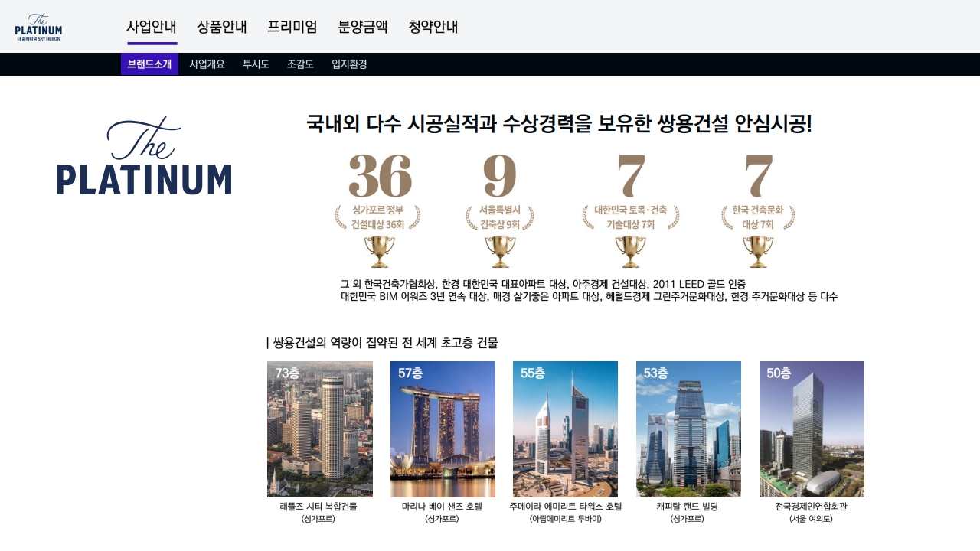Select the 분양금액 menu item
980x551 pixels.
[363, 27]
